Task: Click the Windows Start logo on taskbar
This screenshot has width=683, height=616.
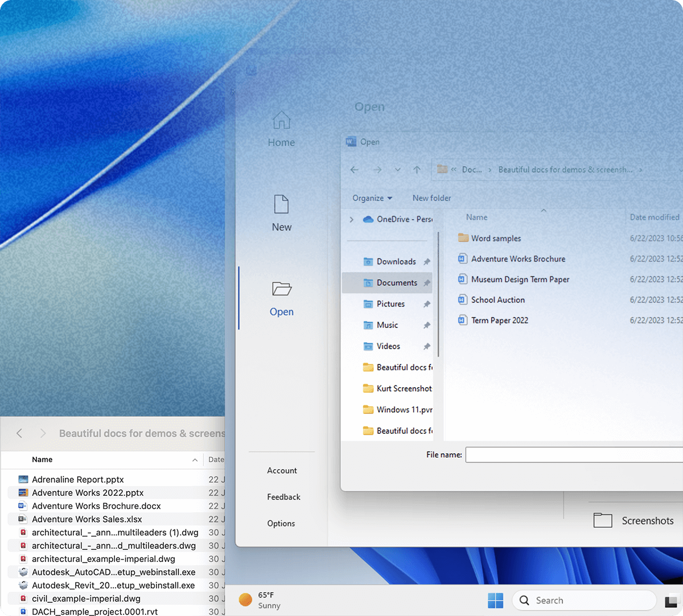Action: (x=495, y=600)
